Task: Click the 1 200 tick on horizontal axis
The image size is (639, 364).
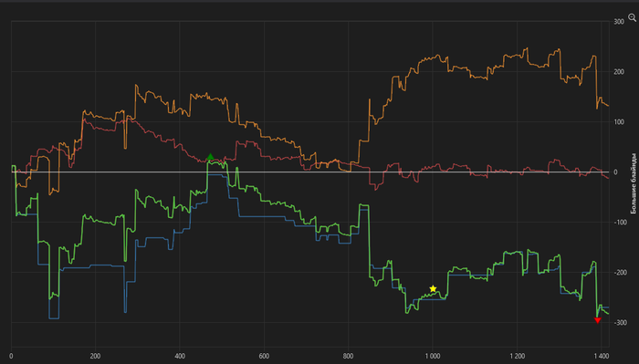Action: point(518,357)
